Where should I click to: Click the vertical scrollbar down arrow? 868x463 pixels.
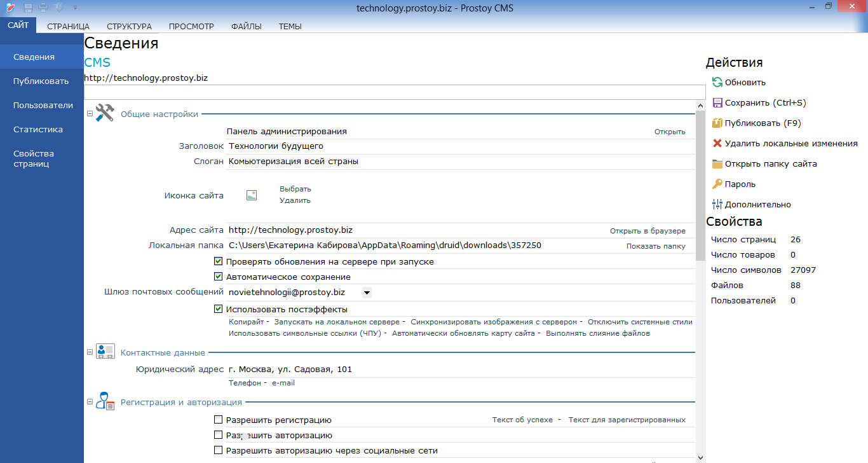pos(700,457)
